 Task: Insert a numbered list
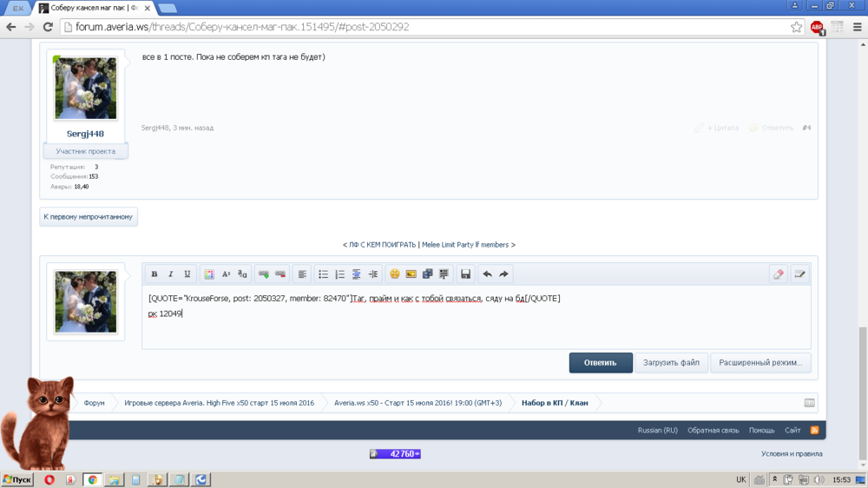click(x=339, y=274)
